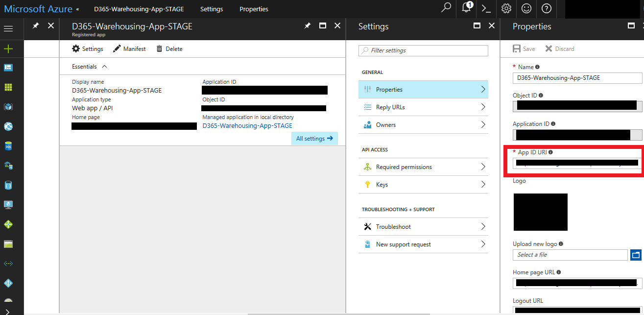Click the App ID URI info icon
644x315 pixels.
click(550, 152)
